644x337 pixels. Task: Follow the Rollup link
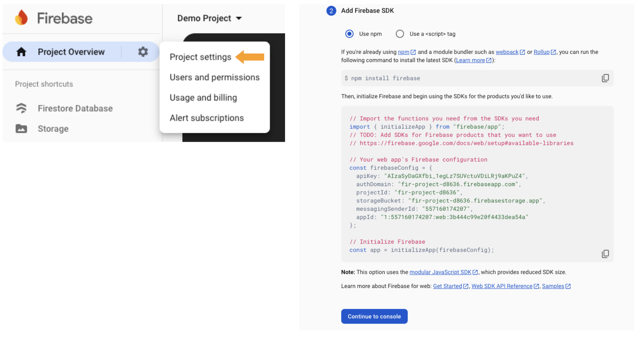point(541,52)
